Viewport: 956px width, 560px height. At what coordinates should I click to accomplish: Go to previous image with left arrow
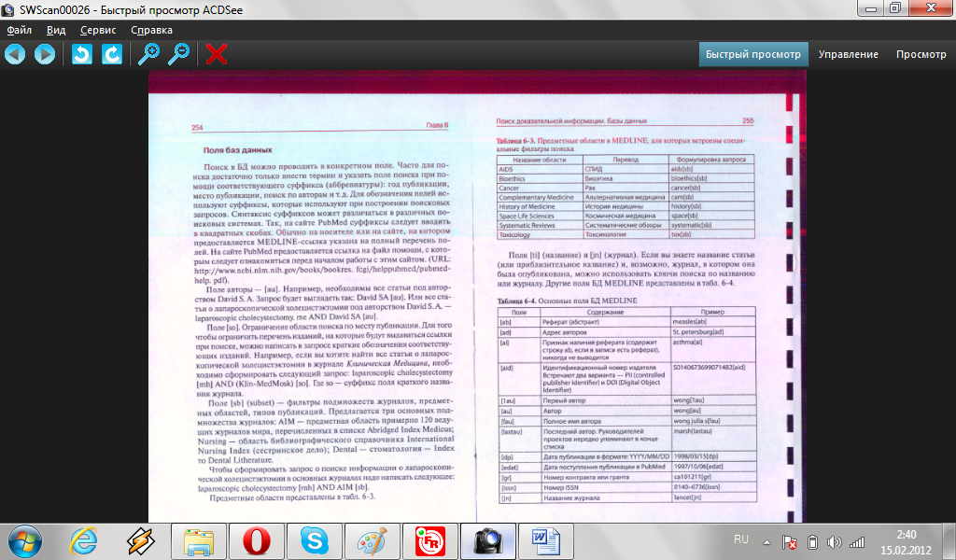point(15,54)
